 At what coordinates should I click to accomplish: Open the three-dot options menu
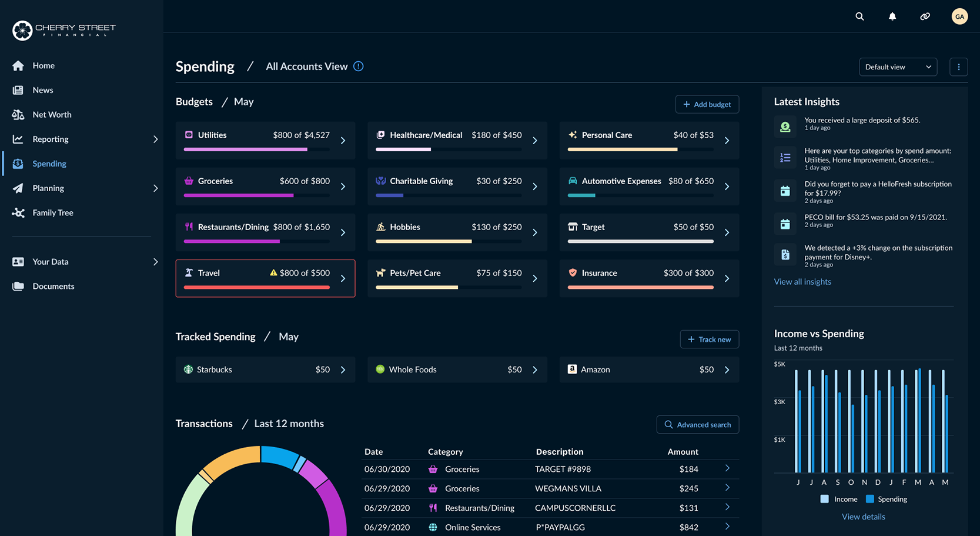pyautogui.click(x=959, y=67)
